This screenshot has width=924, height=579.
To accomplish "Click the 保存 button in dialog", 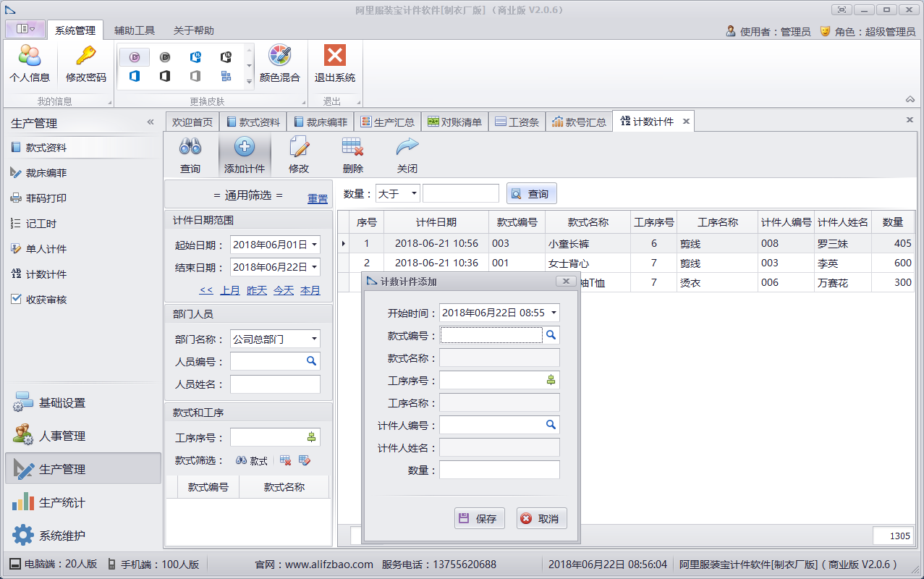I will point(479,518).
